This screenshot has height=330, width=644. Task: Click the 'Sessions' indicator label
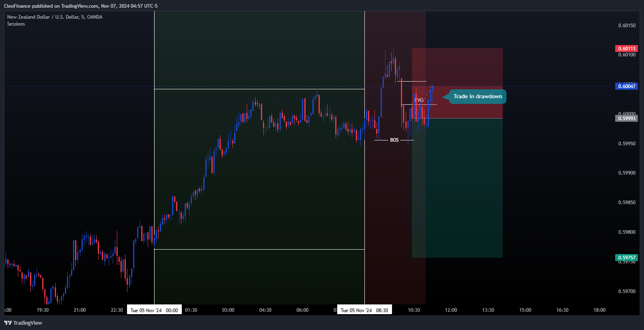(16, 24)
